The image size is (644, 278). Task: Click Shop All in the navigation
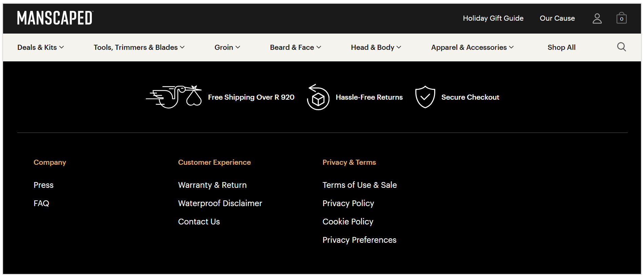click(x=561, y=47)
